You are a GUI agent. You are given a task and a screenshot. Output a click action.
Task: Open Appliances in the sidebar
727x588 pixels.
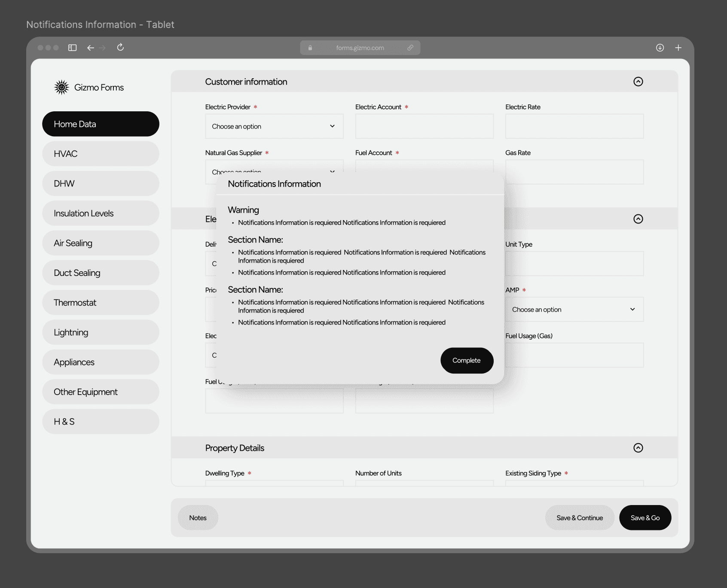click(x=101, y=362)
